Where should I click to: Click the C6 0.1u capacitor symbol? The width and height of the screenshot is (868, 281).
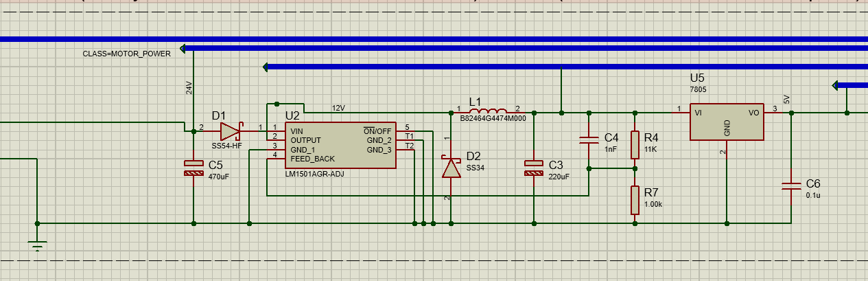[x=791, y=186]
